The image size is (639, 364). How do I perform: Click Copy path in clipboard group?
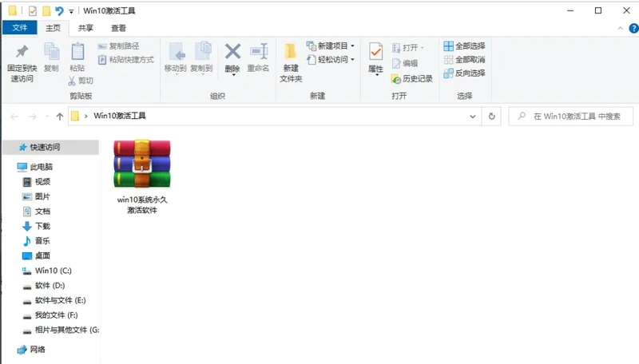tap(118, 46)
